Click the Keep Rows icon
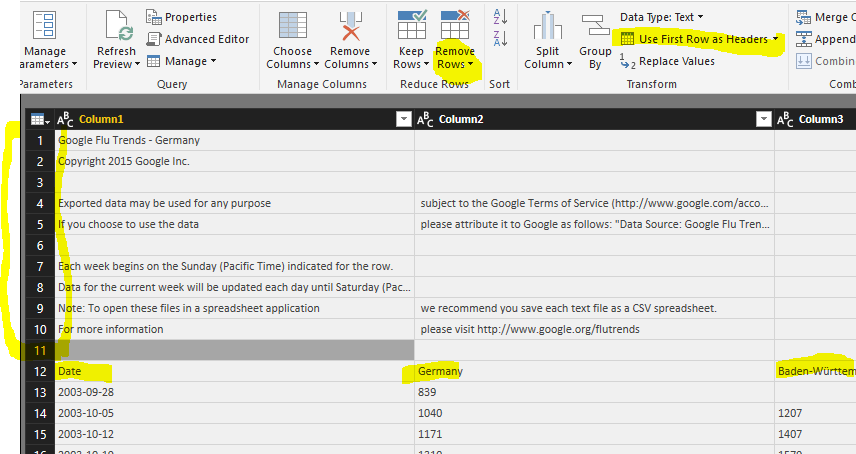This screenshot has width=856, height=454. [x=412, y=25]
